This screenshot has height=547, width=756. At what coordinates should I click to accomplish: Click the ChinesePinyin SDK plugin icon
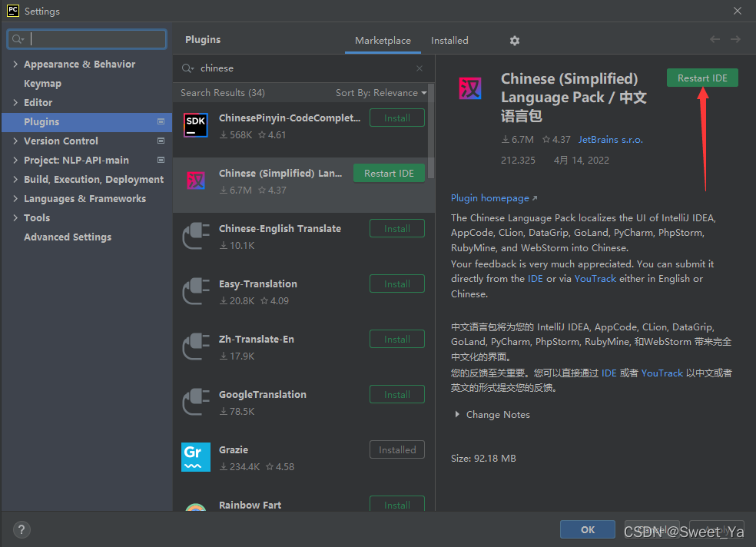point(196,124)
